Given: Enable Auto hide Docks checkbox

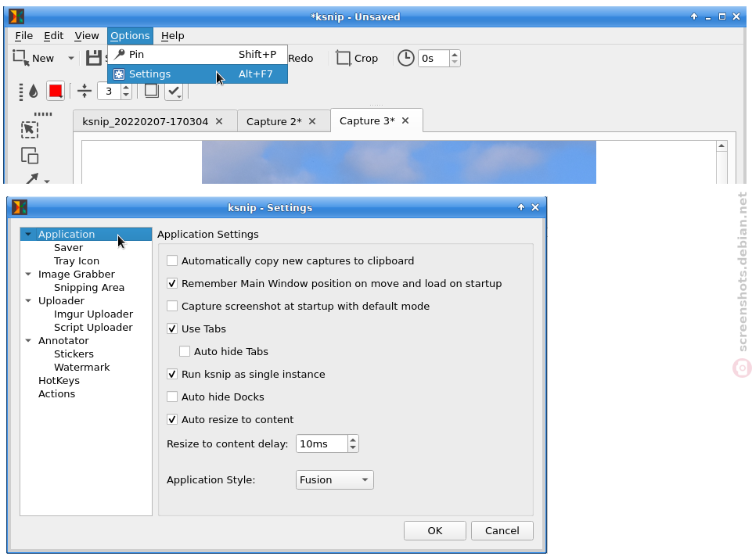Looking at the screenshot, I should pyautogui.click(x=172, y=397).
